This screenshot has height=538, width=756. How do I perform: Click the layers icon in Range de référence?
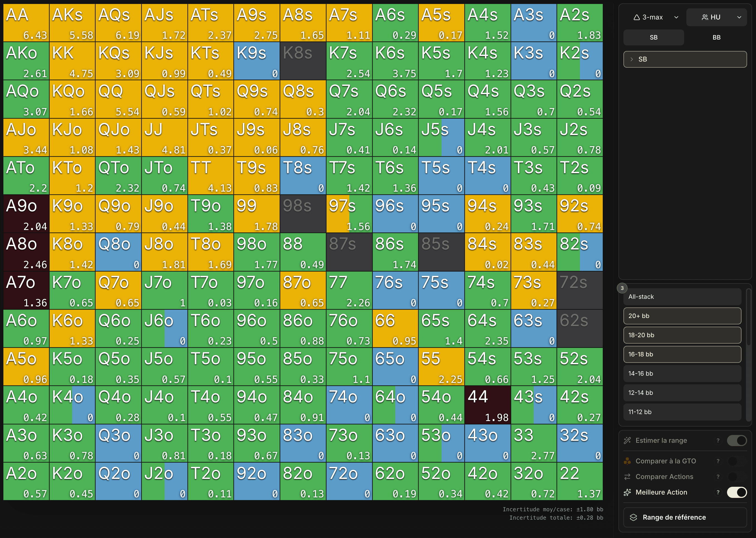click(x=633, y=517)
